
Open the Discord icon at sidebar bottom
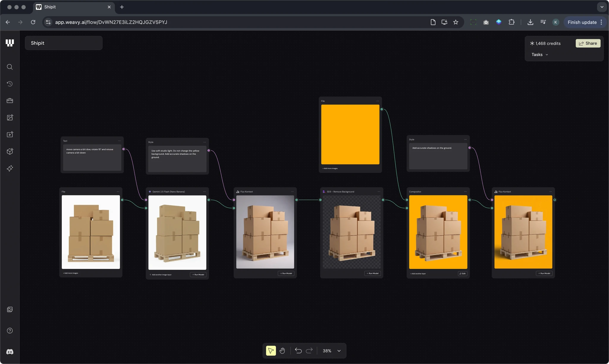[10, 352]
